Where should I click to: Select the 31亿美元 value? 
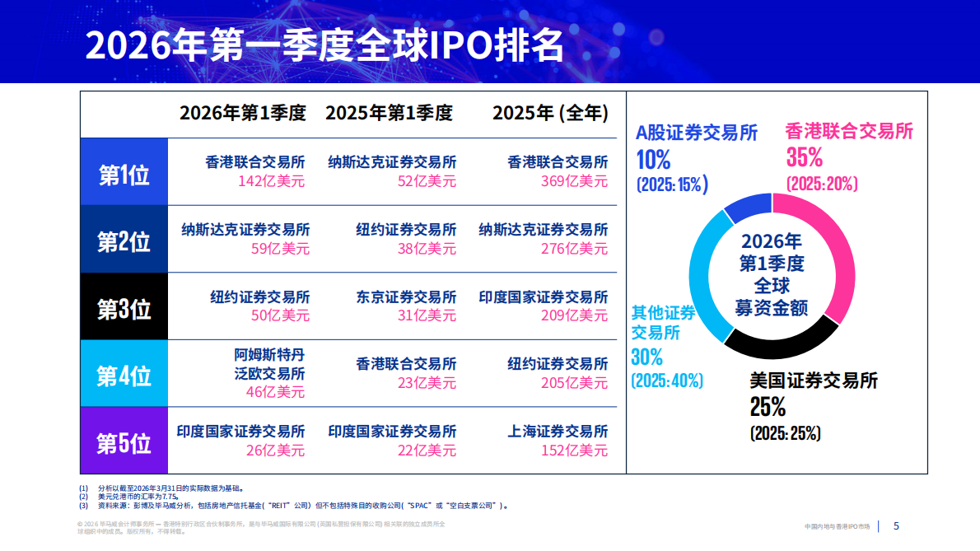pos(427,315)
